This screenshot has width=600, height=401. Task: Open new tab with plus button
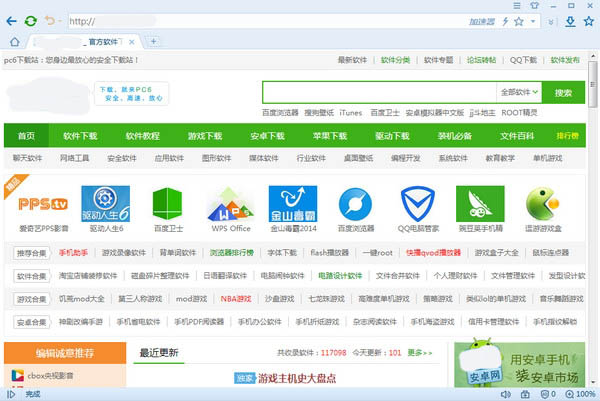pos(153,41)
